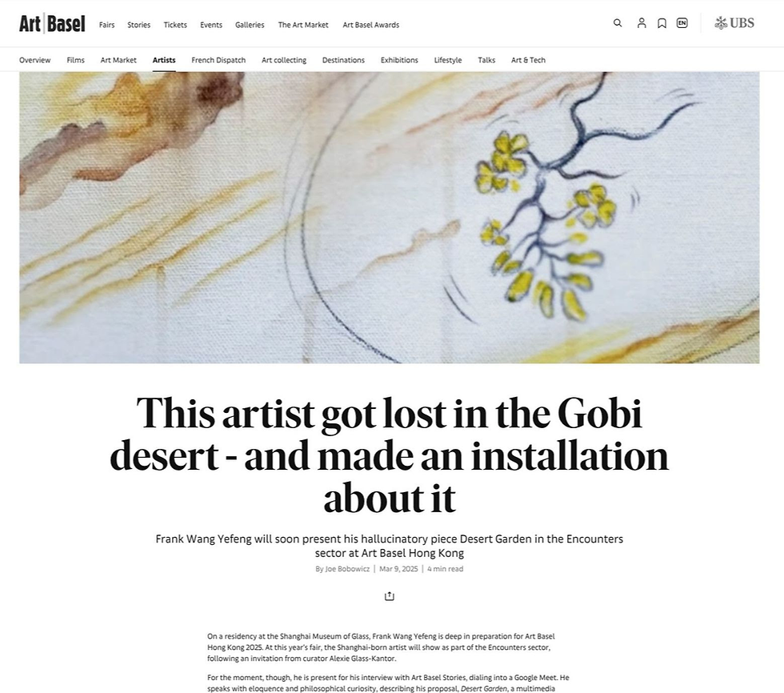The image size is (784, 693).
Task: Open the search icon
Action: (x=618, y=23)
